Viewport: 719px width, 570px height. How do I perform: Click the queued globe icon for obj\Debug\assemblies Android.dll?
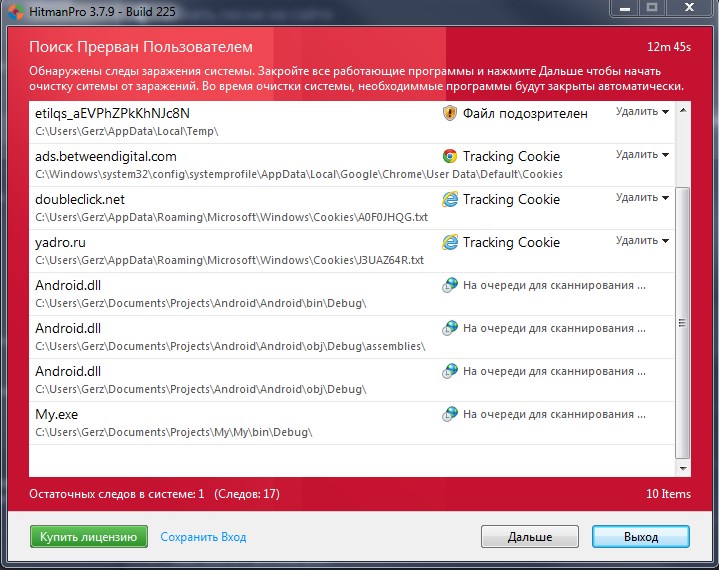click(x=450, y=328)
